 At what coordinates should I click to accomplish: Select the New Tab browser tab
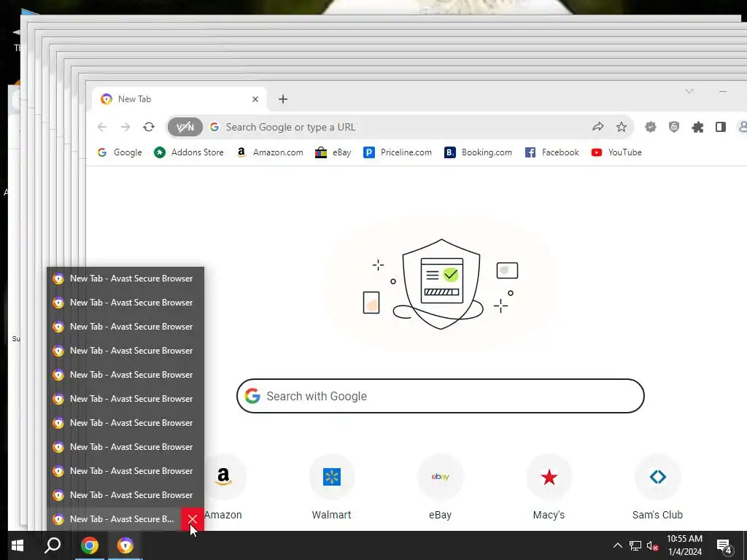[x=179, y=99]
